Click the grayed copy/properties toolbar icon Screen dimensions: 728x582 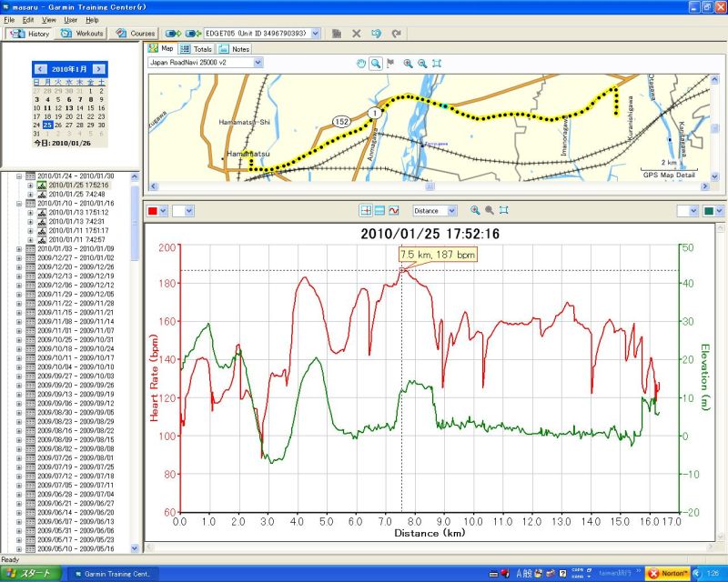click(x=337, y=34)
